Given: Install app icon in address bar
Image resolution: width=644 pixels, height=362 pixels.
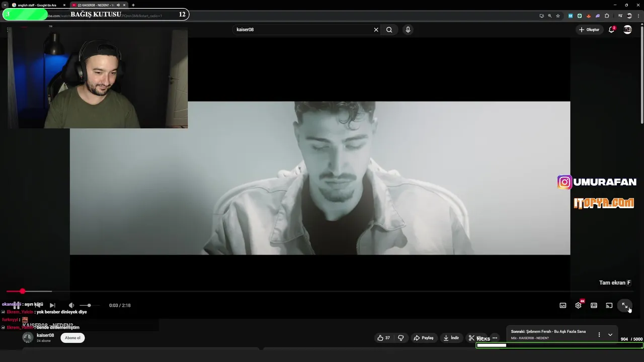Looking at the screenshot, I should coord(541,16).
